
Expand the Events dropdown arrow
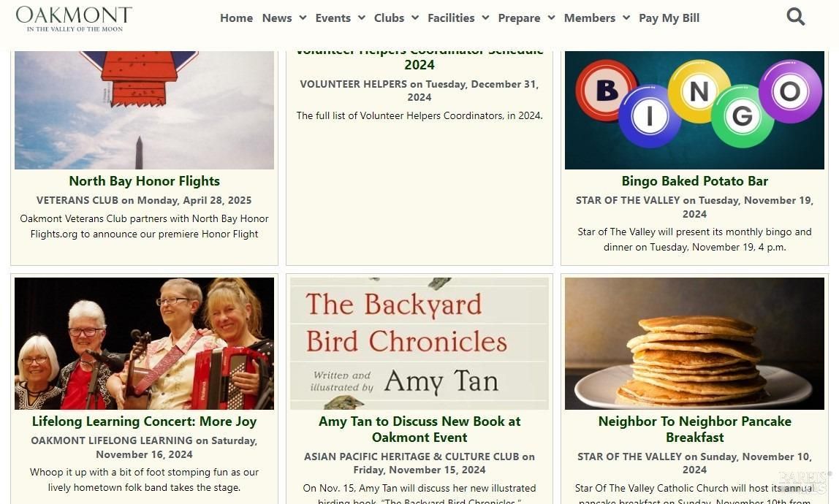(361, 18)
